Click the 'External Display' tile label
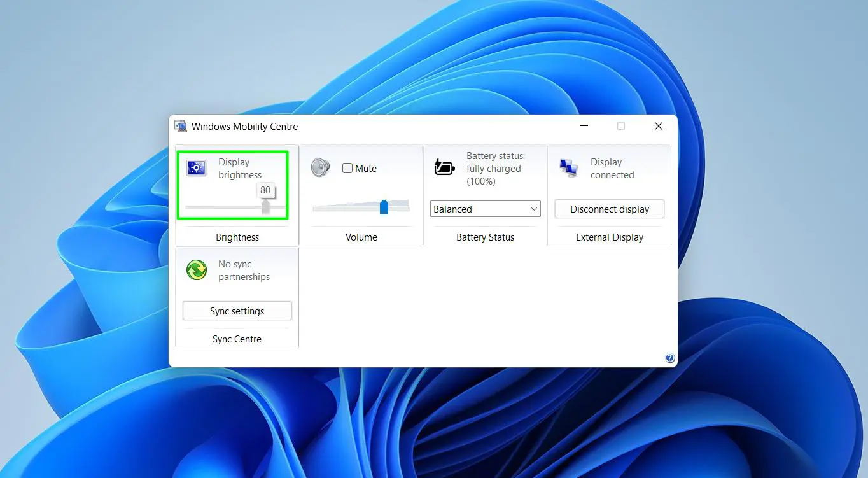Image resolution: width=868 pixels, height=478 pixels. tap(610, 237)
